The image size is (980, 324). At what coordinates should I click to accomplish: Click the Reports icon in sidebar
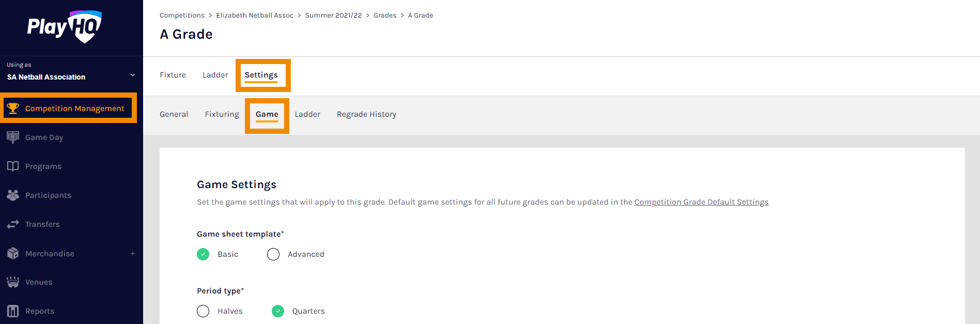coord(13,311)
